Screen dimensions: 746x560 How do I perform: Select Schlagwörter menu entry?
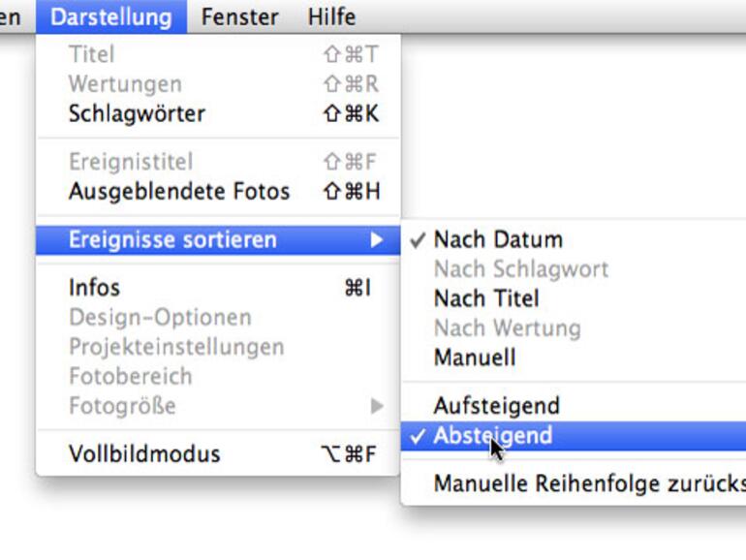tap(137, 113)
